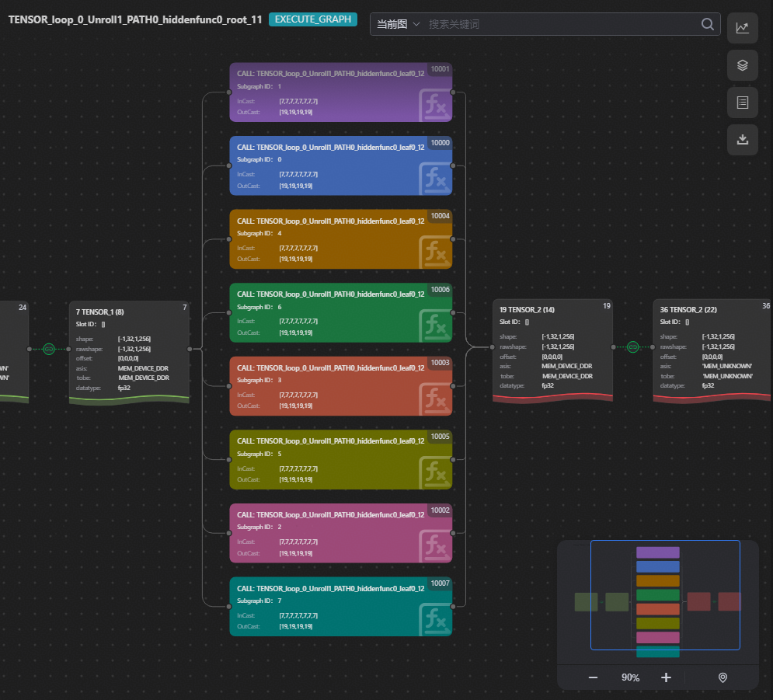This screenshot has width=773, height=700.
Task: Click the green link connector after TENSOR_1
Action: point(50,349)
